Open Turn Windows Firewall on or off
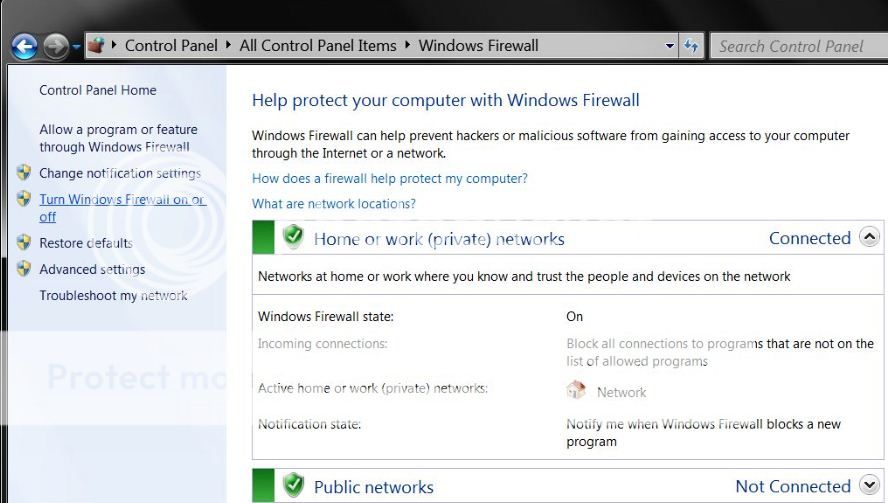Screen dimensions: 888x503 point(122,208)
